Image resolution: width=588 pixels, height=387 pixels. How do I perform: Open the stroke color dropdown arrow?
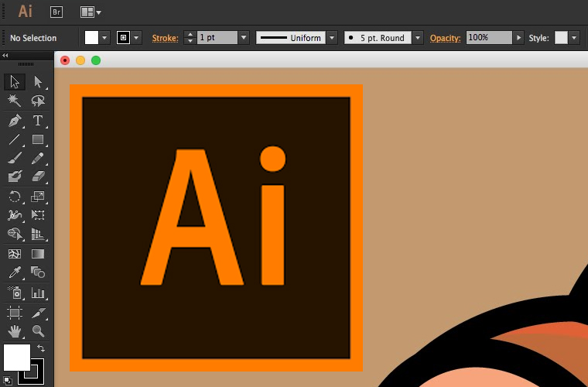tap(136, 38)
